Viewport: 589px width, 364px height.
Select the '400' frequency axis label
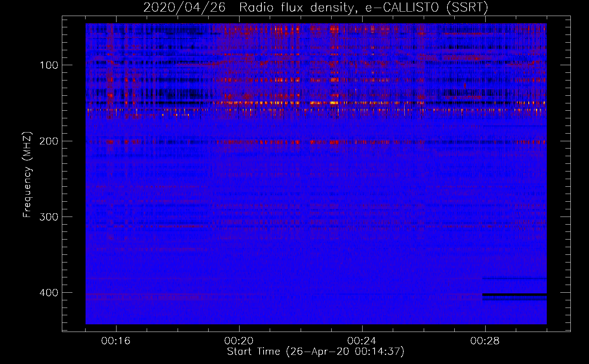tap(49, 293)
